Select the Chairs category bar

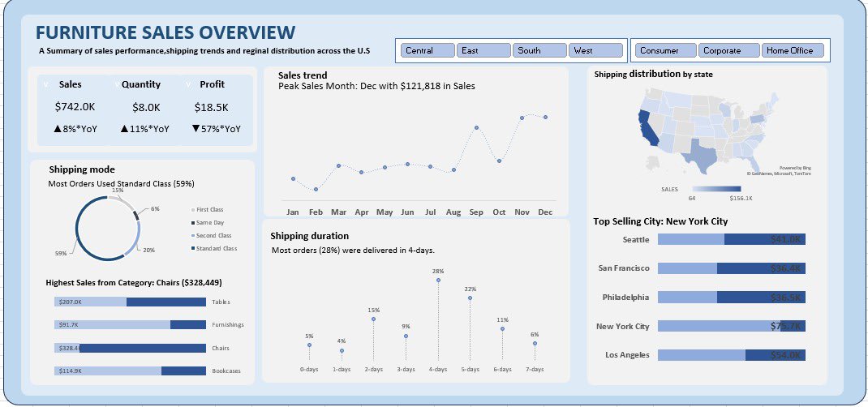(x=130, y=348)
